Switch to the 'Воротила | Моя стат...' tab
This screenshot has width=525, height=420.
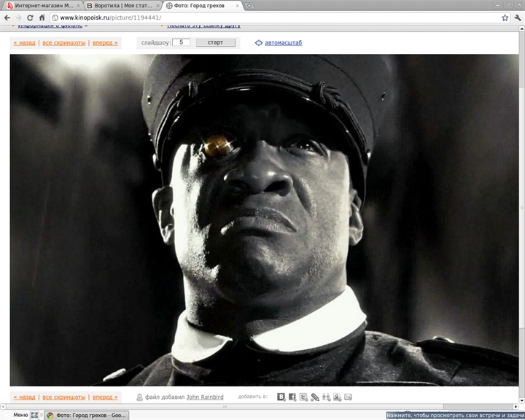tap(123, 6)
